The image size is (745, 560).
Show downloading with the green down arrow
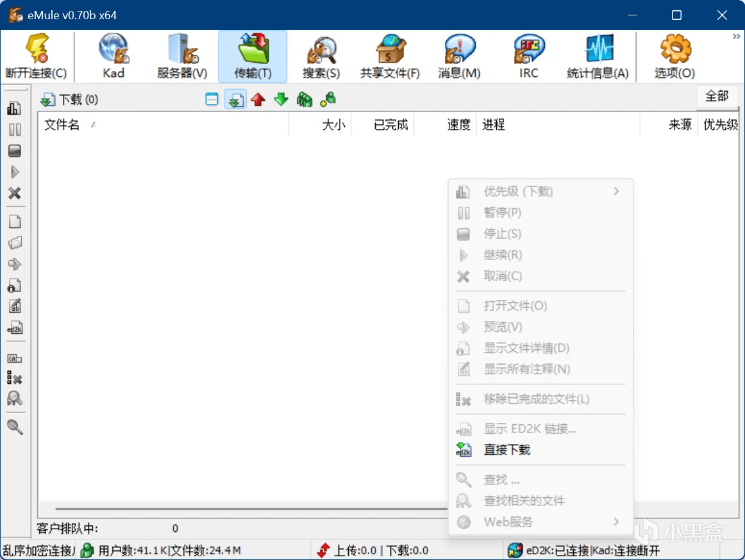[281, 99]
